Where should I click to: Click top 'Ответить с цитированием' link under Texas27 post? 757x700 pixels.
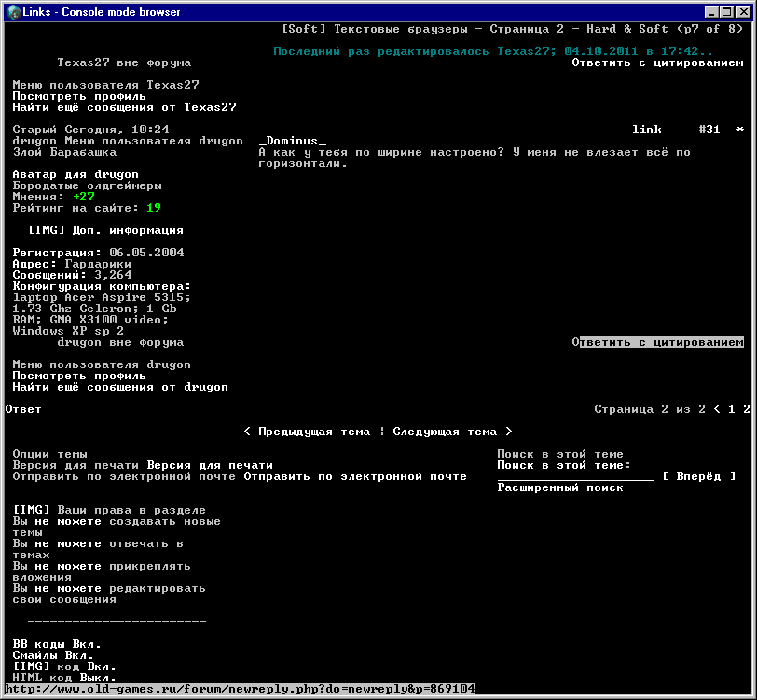point(657,62)
